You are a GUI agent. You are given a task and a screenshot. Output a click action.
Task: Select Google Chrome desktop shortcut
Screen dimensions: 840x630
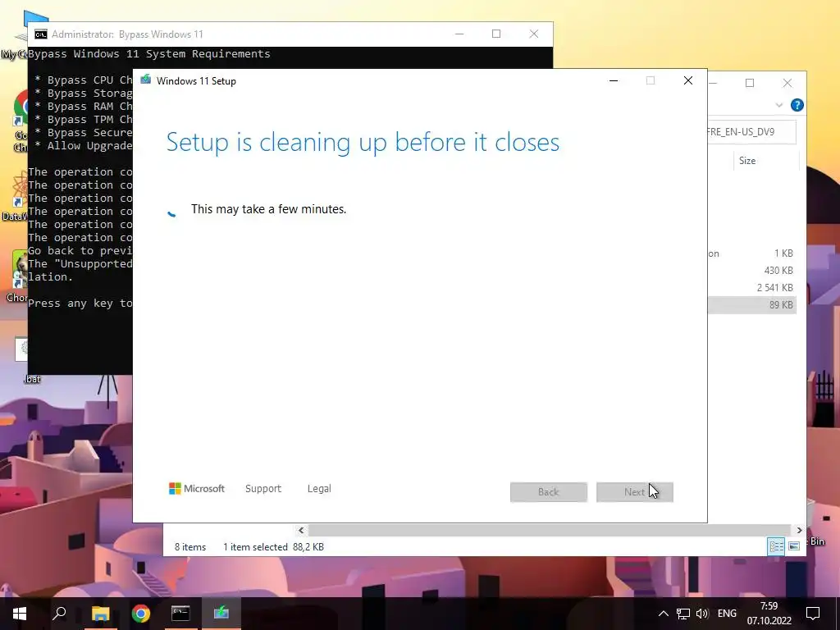click(x=21, y=121)
